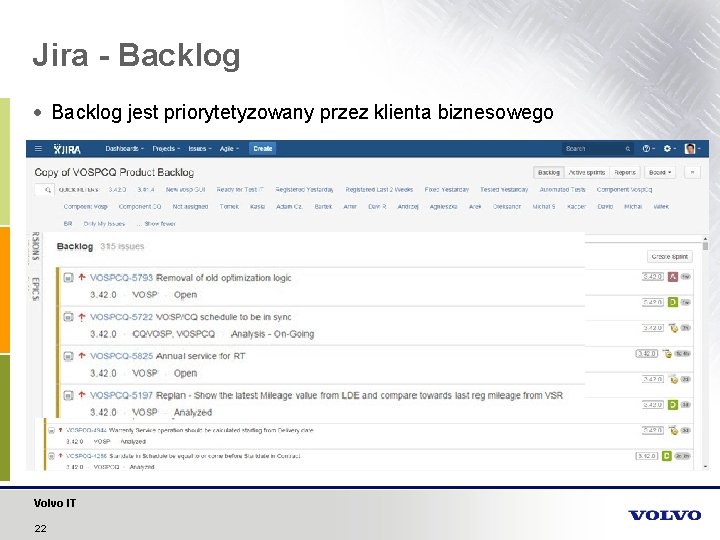Toggle Registered Yesterday quick filter

pos(304,190)
